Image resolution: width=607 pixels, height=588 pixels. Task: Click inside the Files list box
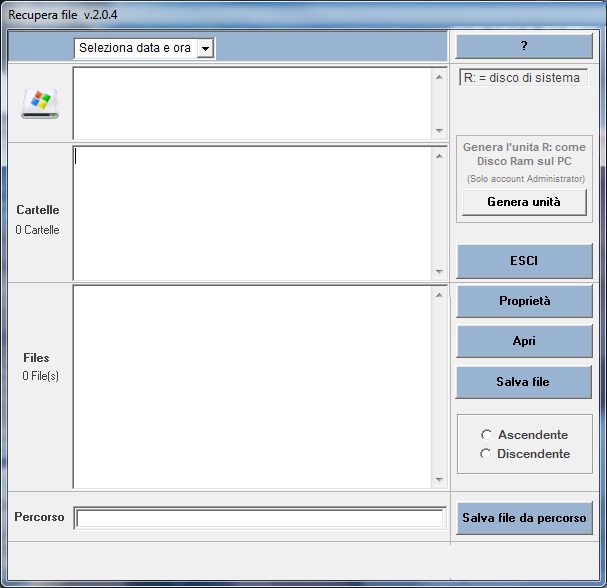point(252,387)
